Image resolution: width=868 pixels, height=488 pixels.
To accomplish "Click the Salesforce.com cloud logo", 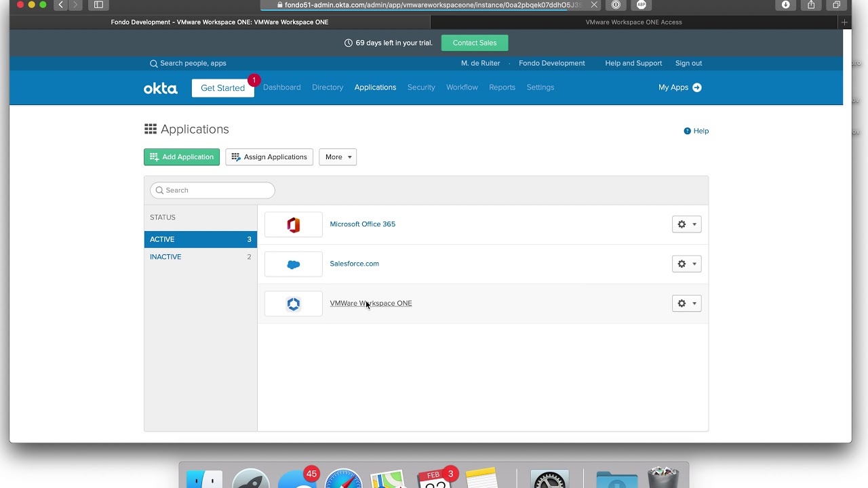I will pyautogui.click(x=294, y=264).
